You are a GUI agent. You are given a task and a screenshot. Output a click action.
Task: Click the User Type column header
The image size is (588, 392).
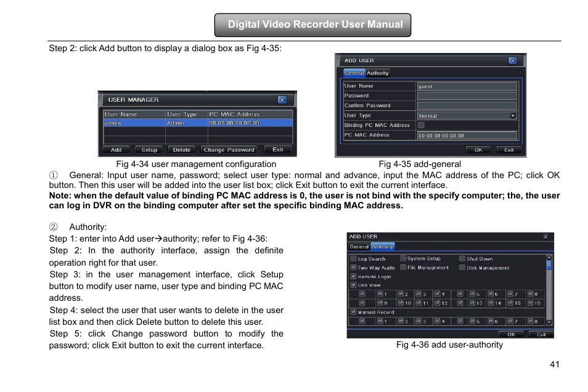click(186, 115)
